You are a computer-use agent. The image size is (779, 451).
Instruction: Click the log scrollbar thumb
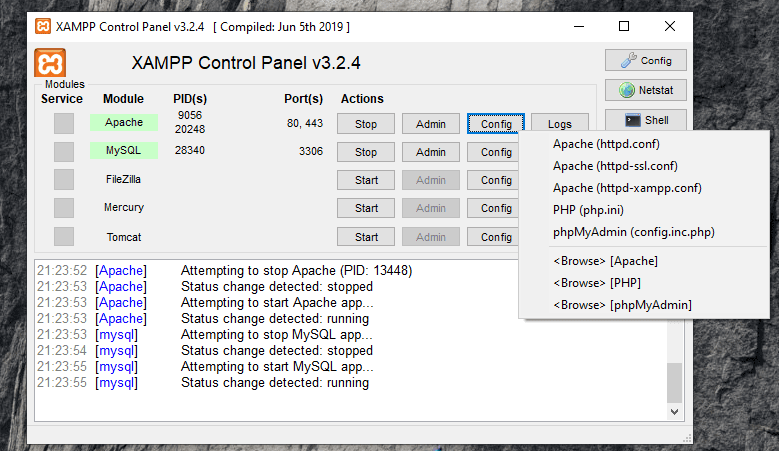click(x=674, y=383)
